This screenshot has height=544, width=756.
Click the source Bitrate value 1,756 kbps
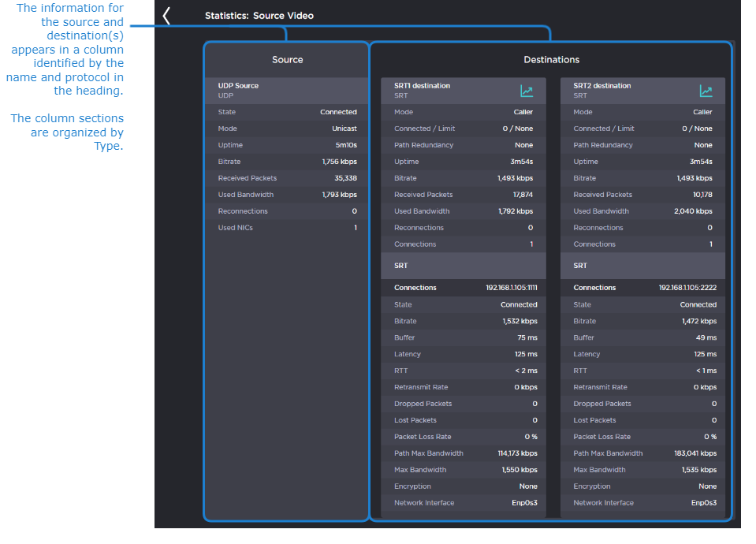pyautogui.click(x=339, y=162)
